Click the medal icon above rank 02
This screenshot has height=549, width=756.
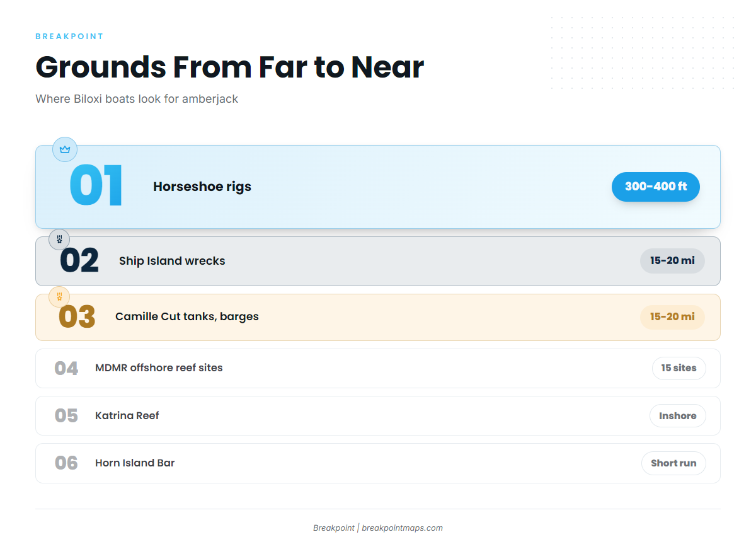click(x=59, y=240)
